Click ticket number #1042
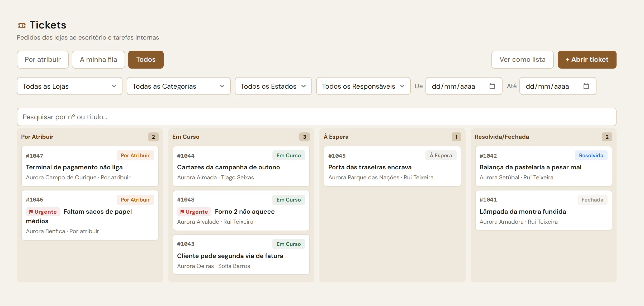 tap(488, 156)
